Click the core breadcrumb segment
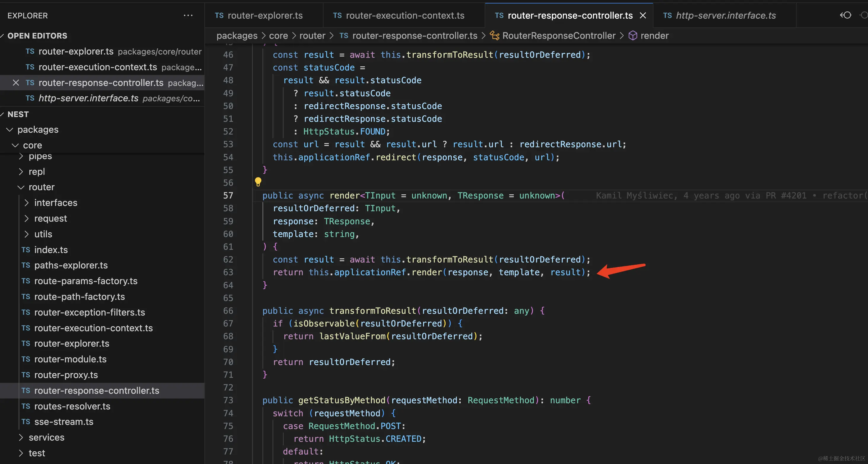The image size is (868, 464). [x=278, y=35]
